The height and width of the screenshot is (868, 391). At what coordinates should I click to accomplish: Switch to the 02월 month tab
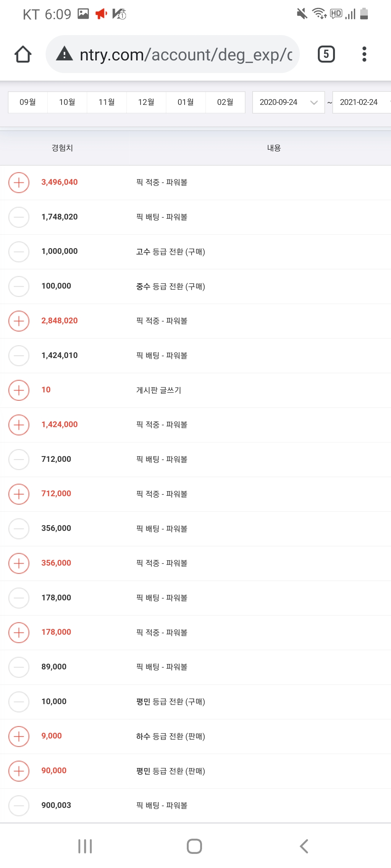pos(225,102)
